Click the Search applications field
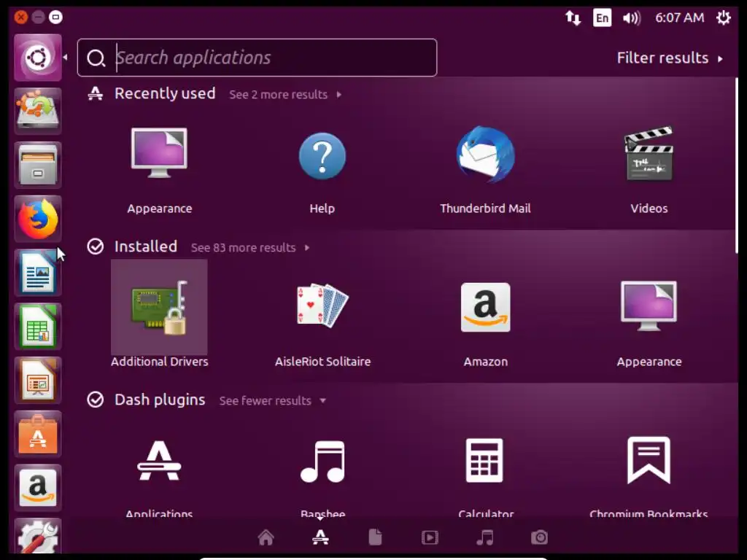Viewport: 747px width, 560px height. click(258, 58)
